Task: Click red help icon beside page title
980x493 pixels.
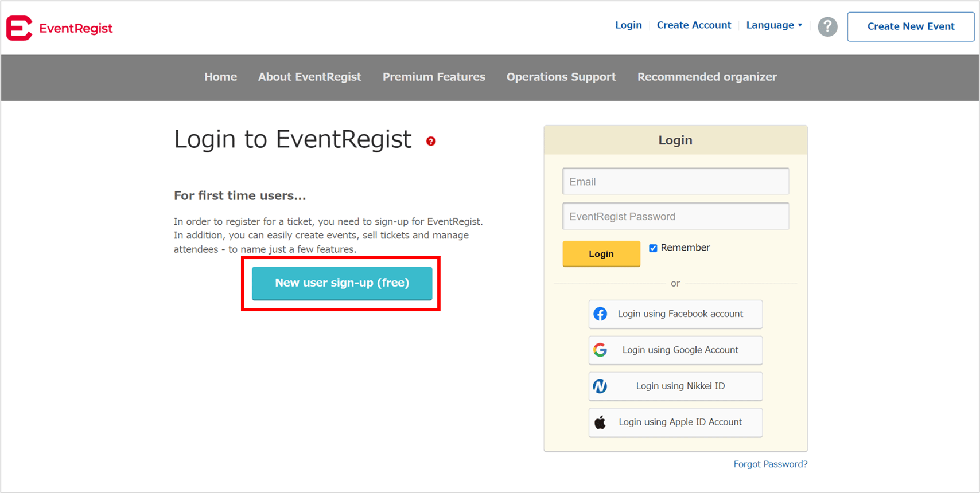Action: [x=431, y=141]
